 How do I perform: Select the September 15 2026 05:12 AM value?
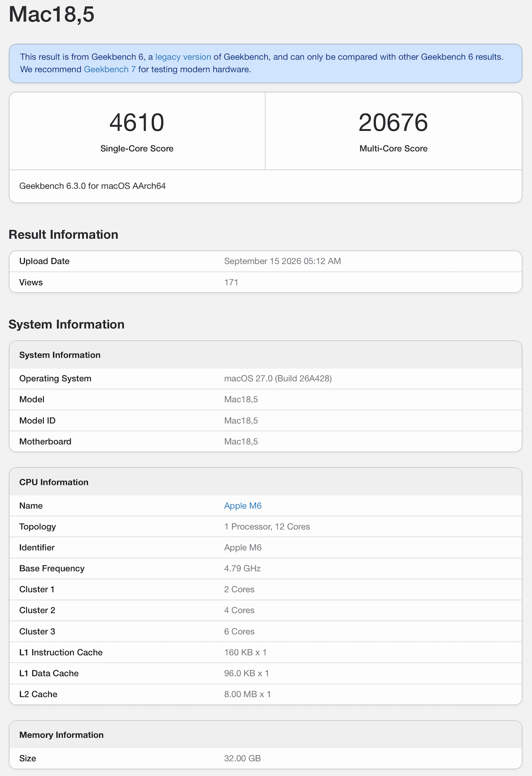click(x=282, y=261)
